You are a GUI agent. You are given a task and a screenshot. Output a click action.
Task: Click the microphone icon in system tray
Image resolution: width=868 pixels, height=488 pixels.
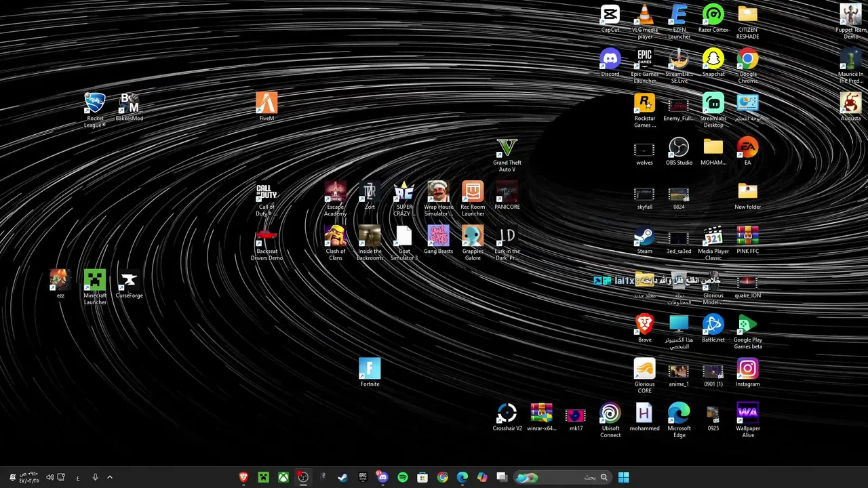coord(95,477)
